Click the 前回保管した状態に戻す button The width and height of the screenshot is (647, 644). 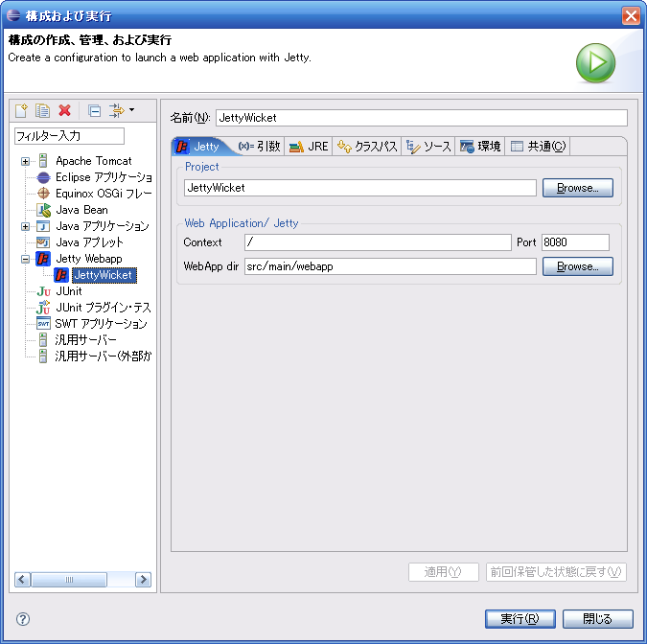(x=556, y=572)
